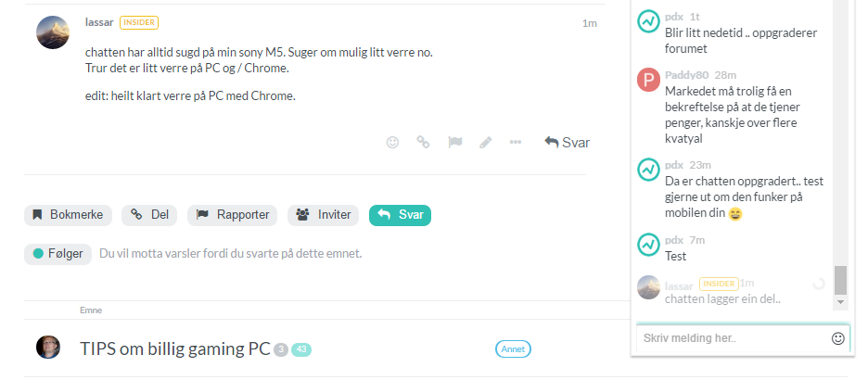
Task: Copy post link via chain icon
Action: (423, 143)
